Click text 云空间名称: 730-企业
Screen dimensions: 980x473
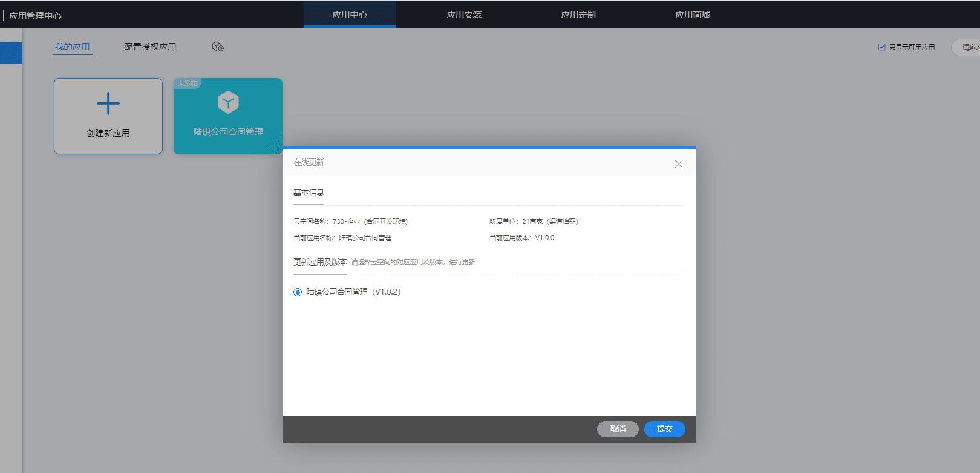coord(350,221)
